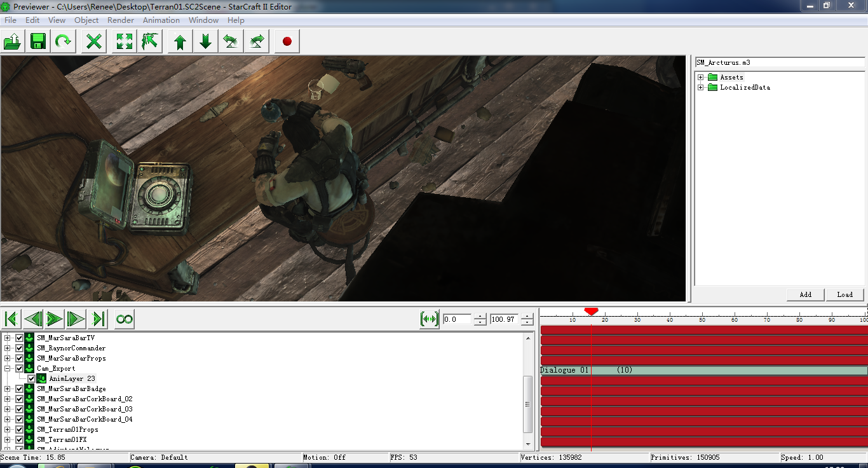Toggle the infinity loop playback icon
This screenshot has height=468, width=868.
pyautogui.click(x=125, y=319)
